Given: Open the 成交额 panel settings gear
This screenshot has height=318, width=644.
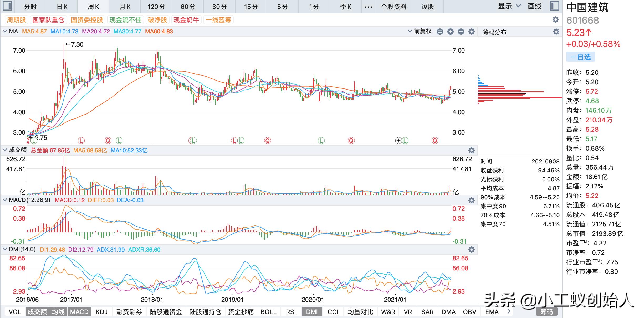Looking at the screenshot, I should (x=472, y=150).
